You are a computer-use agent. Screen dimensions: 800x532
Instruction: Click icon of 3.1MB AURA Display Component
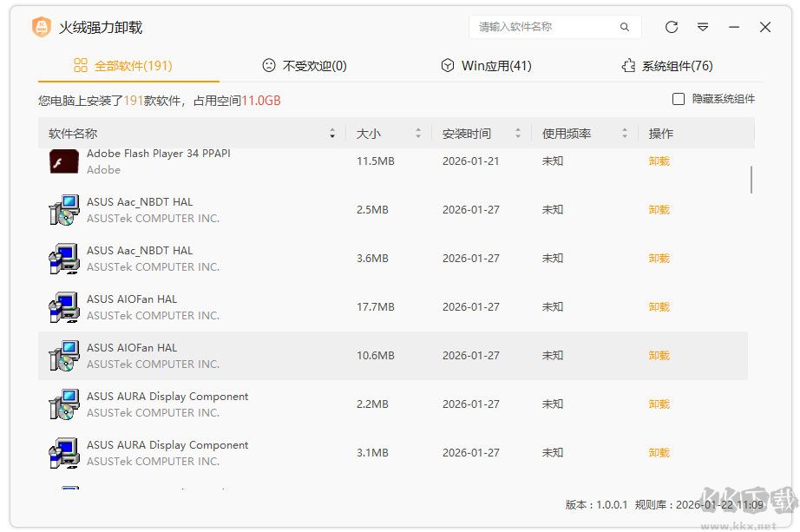[x=64, y=452]
